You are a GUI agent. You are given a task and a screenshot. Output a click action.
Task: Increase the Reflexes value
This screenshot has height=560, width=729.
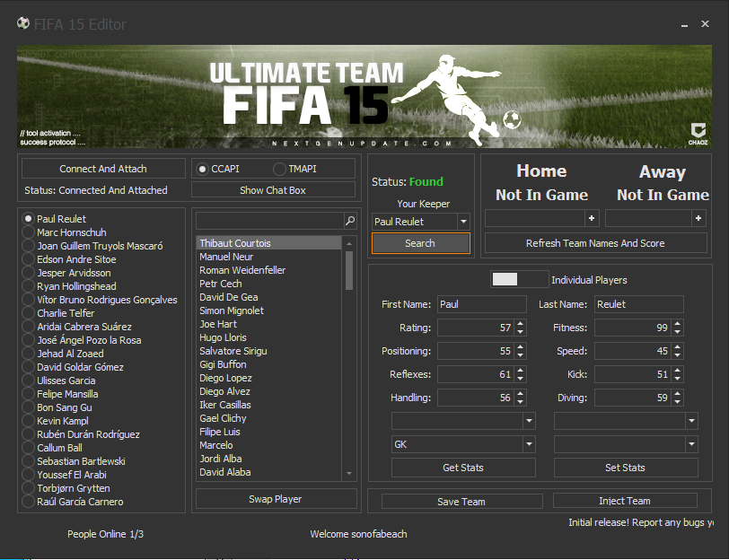coord(520,370)
